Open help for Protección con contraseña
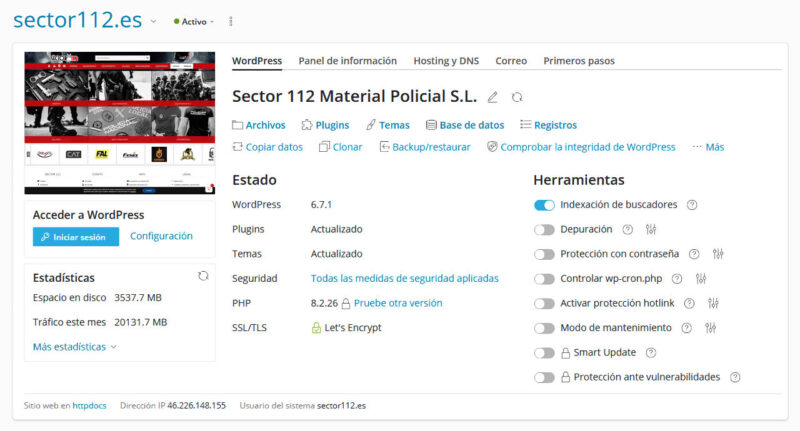This screenshot has width=800, height=431. pos(694,254)
